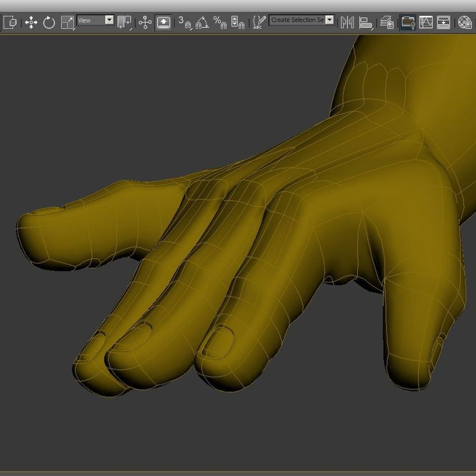The width and height of the screenshot is (476, 476).
Task: Open Edit Named Selection Sets
Action: pos(259,22)
